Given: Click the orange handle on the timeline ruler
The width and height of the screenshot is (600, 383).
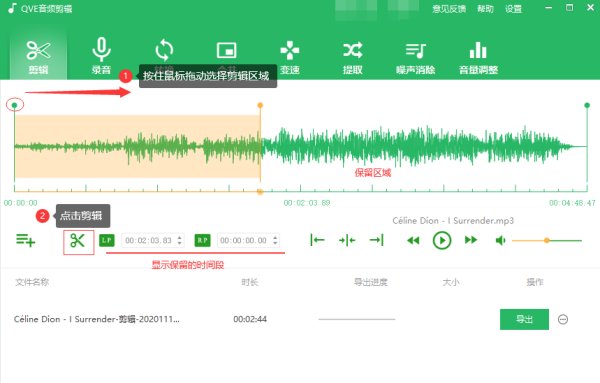Looking at the screenshot, I should click(x=260, y=191).
